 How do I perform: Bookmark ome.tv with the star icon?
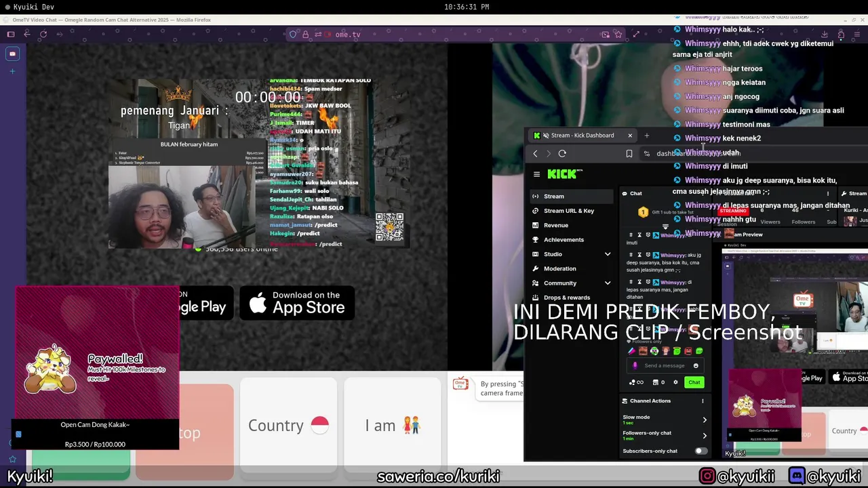tap(618, 35)
